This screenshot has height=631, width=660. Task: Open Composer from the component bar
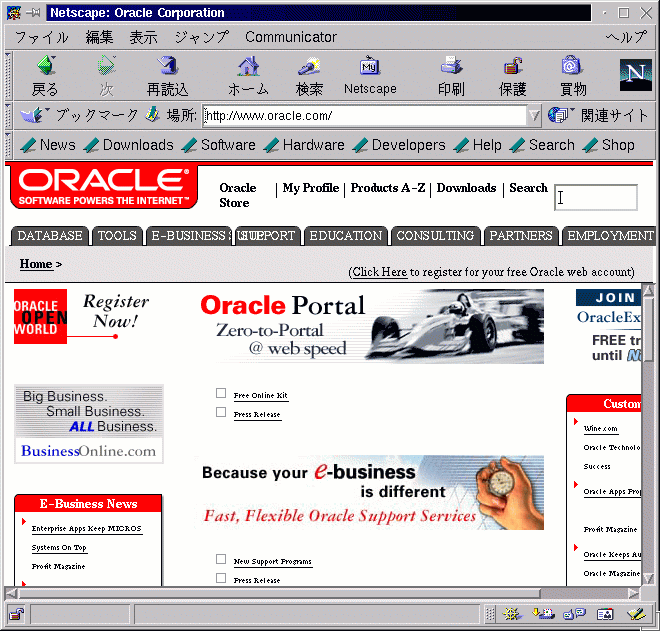(x=636, y=615)
